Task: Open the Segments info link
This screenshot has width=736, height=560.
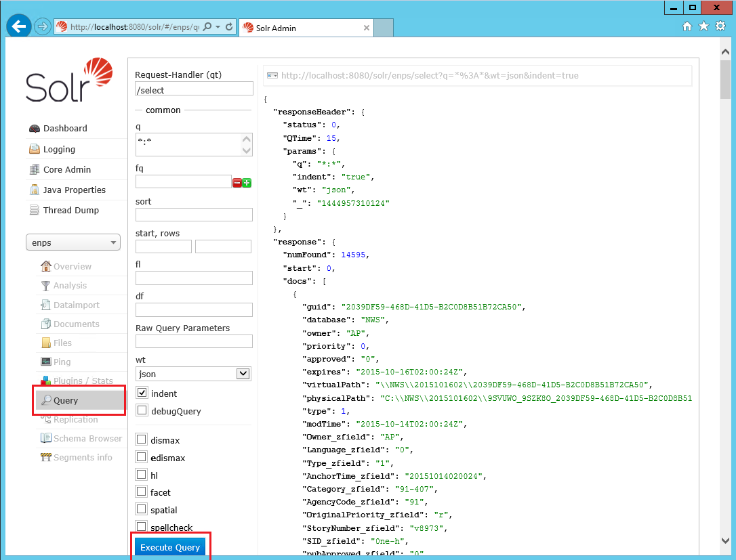Action: (83, 457)
